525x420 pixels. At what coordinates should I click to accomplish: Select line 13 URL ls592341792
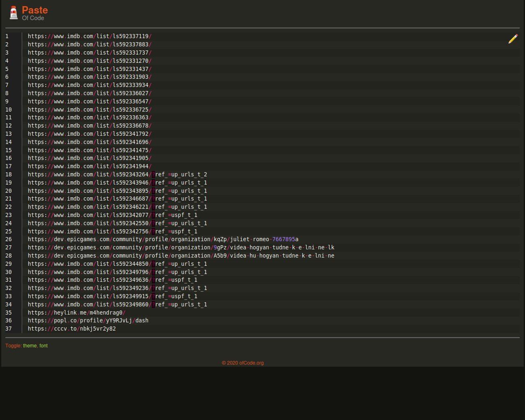pos(90,134)
